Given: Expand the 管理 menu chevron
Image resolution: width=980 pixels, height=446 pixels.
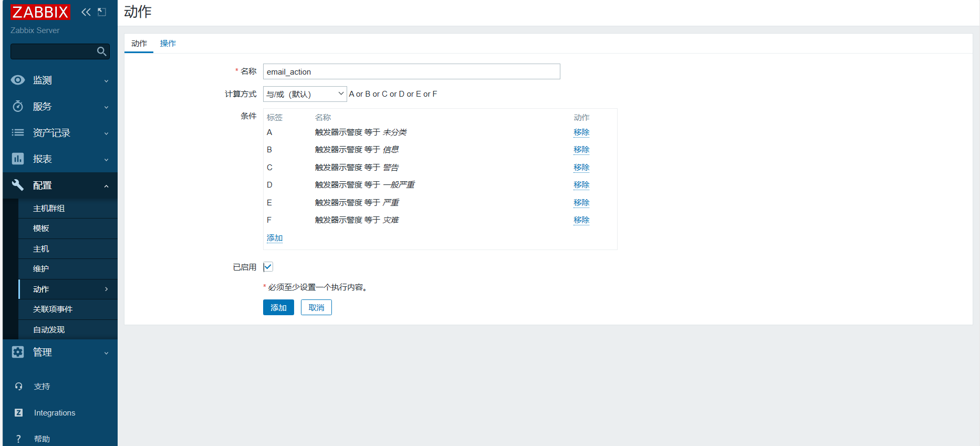Looking at the screenshot, I should pyautogui.click(x=106, y=353).
